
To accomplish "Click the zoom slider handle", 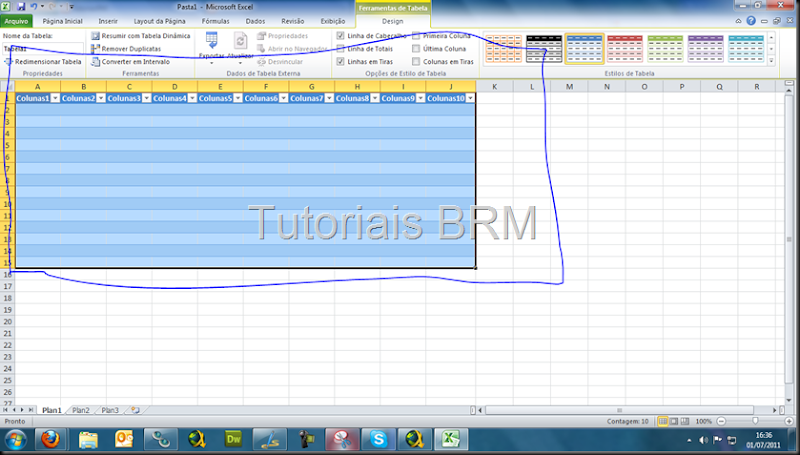I will coord(755,421).
